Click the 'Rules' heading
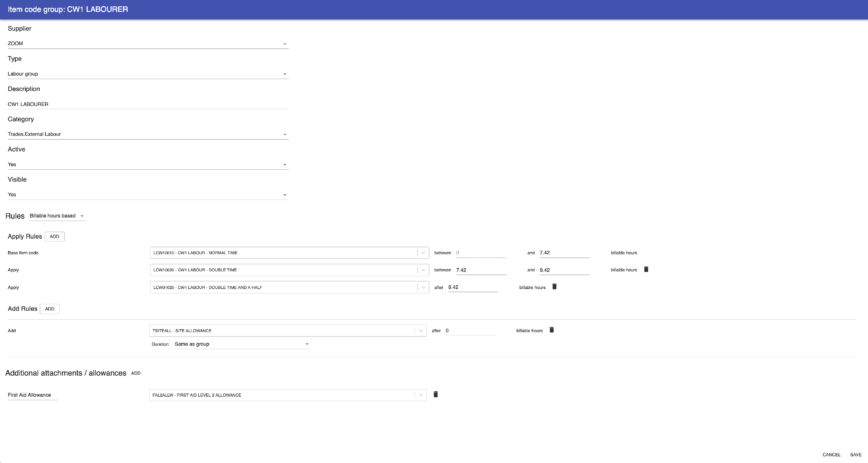This screenshot has width=868, height=463. tap(15, 216)
